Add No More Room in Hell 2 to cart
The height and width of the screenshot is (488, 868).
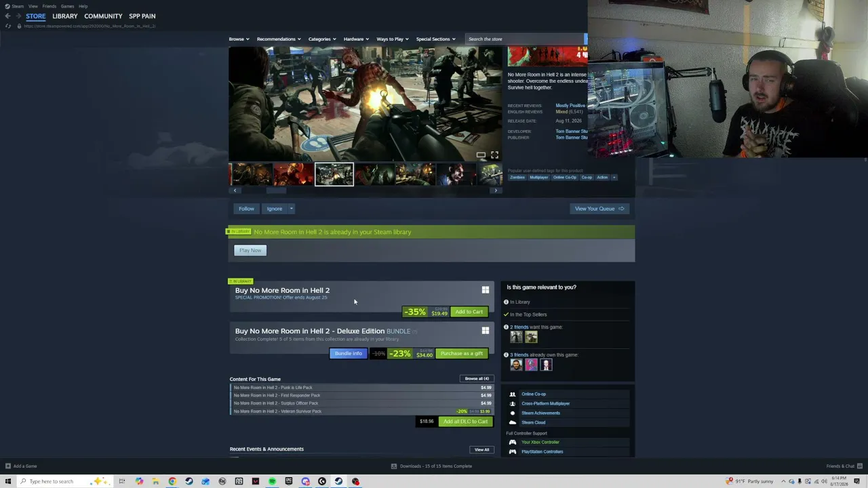[469, 312]
